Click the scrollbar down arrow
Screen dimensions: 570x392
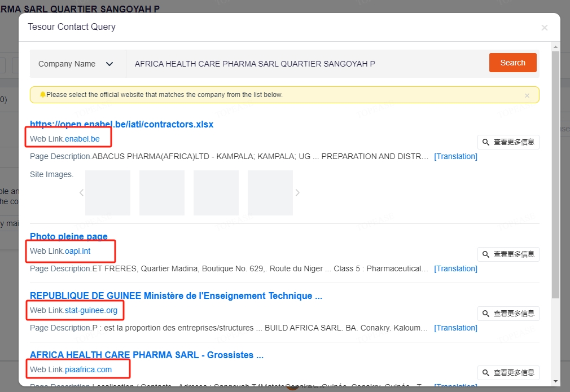[555, 381]
